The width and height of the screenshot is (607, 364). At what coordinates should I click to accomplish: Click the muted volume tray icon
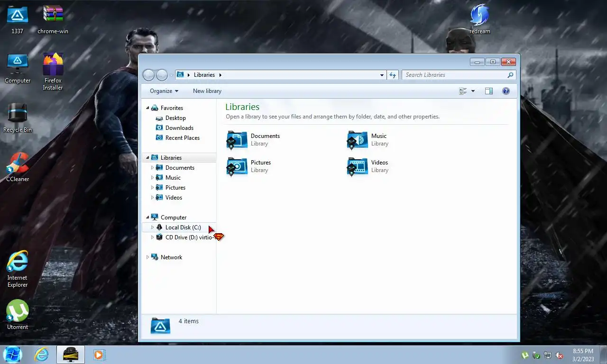point(559,355)
